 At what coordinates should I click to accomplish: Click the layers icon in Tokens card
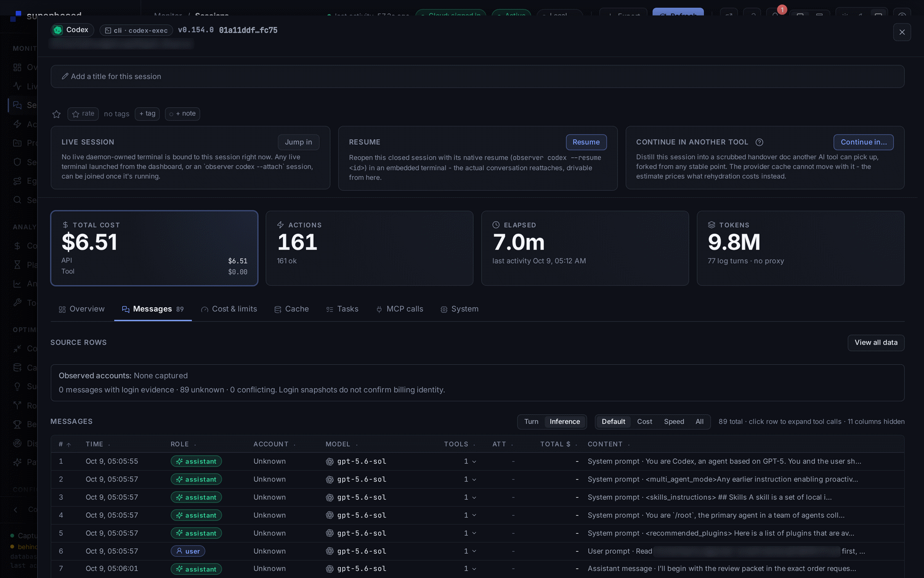coord(711,225)
